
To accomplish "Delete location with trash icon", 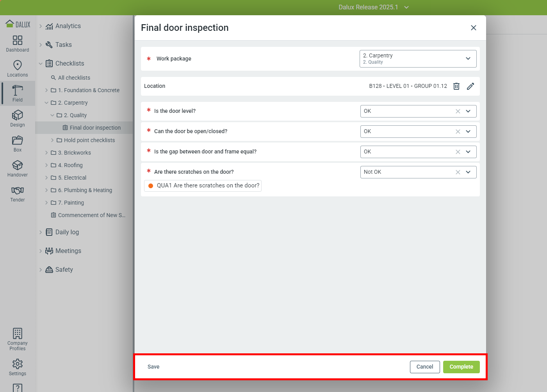I will point(456,86).
